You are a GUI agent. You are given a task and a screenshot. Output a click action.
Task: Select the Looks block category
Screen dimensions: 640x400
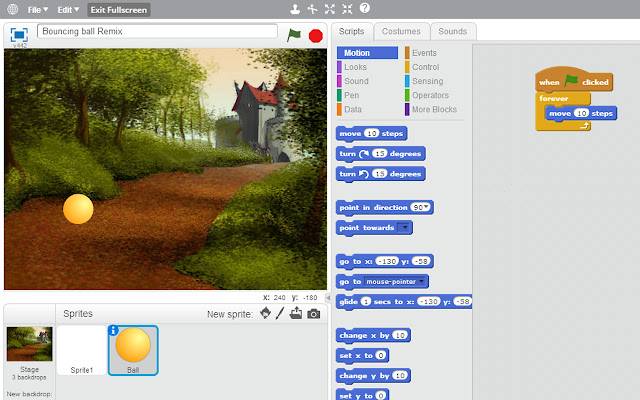[x=355, y=67]
